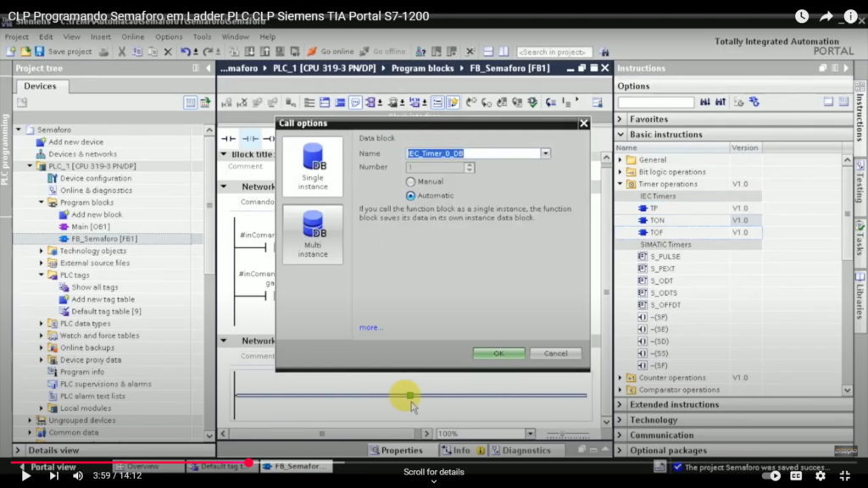This screenshot has width=868, height=488.
Task: Select the TP timer instruction
Action: [654, 208]
